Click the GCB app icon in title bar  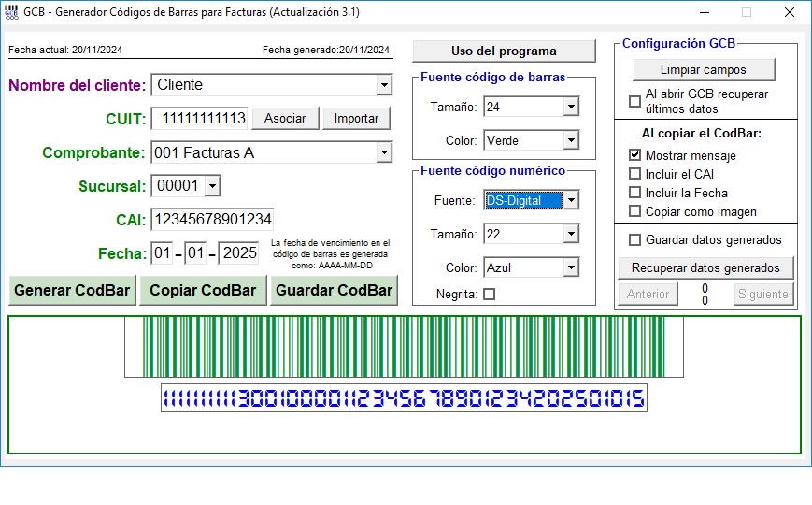coord(11,12)
